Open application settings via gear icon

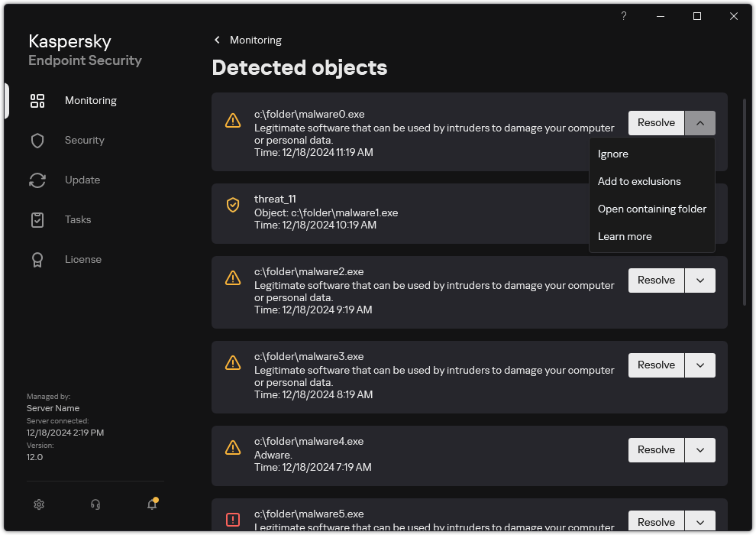(39, 504)
